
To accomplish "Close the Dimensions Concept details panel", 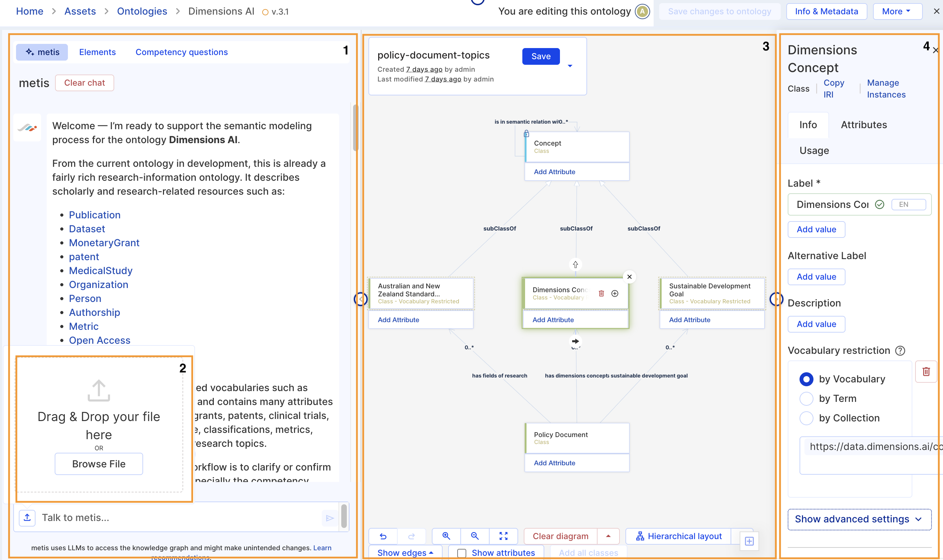I will (x=935, y=50).
